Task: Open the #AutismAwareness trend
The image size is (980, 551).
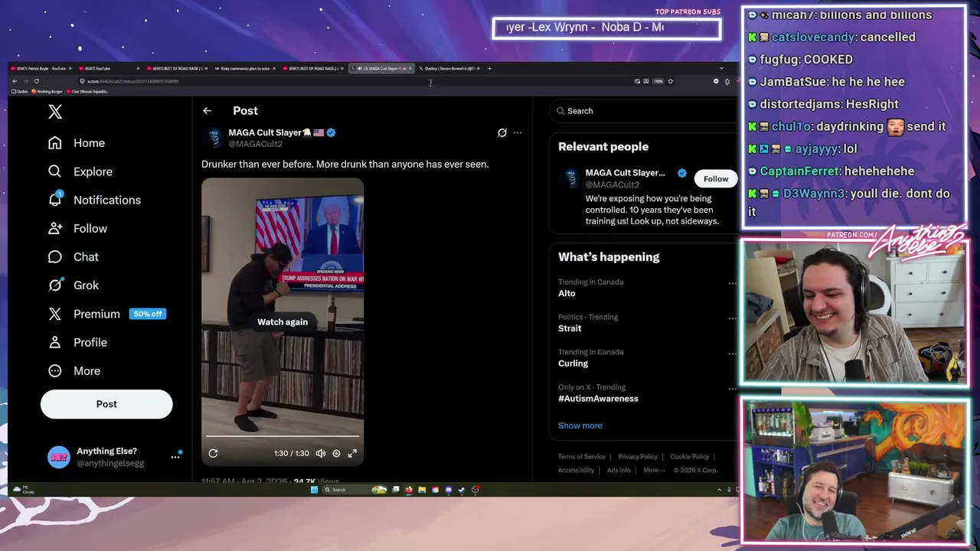Action: click(x=598, y=399)
